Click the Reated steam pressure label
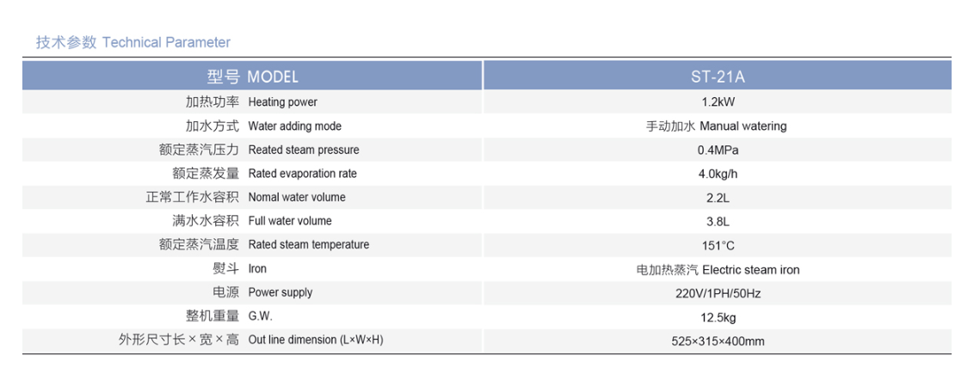Screen dimensions: 980x374 [x=303, y=150]
